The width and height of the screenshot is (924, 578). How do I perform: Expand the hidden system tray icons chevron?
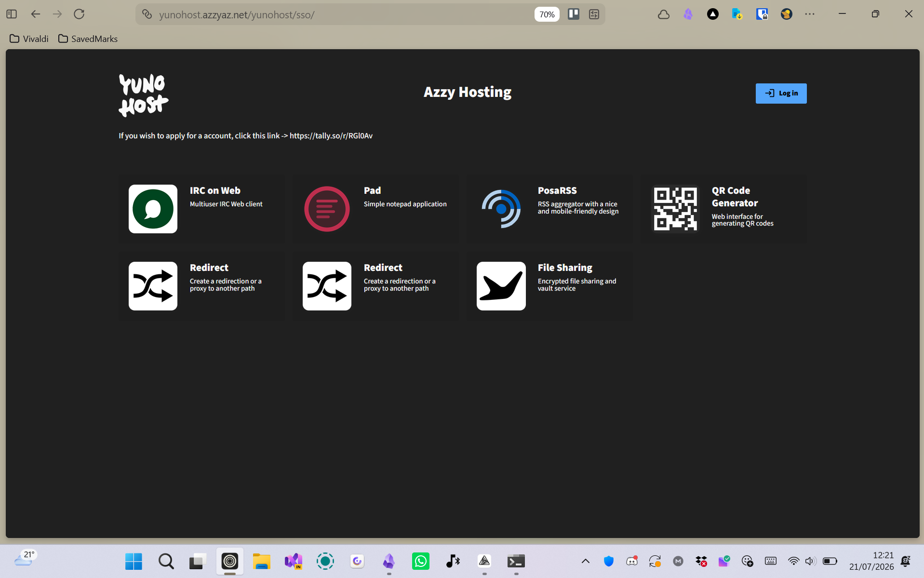[586, 561]
